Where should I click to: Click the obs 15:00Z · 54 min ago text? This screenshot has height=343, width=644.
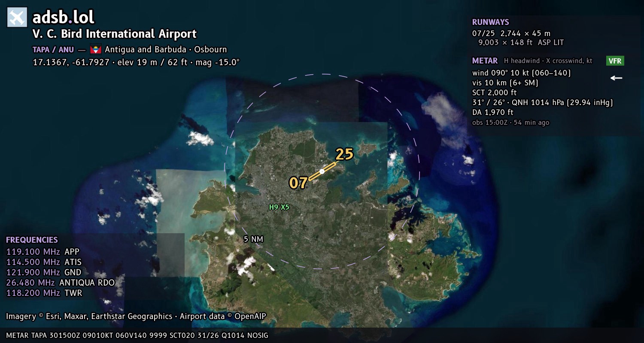(x=511, y=123)
